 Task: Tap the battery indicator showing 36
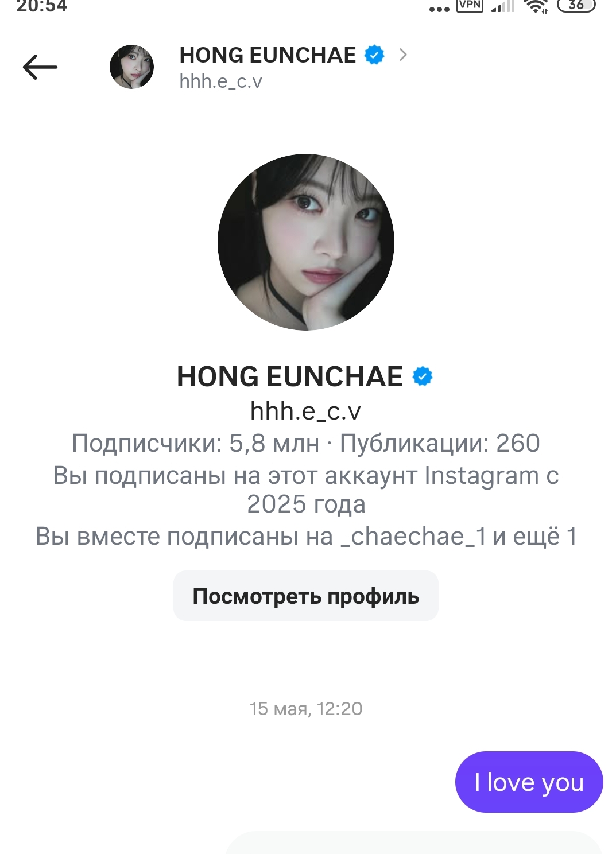pyautogui.click(x=576, y=5)
